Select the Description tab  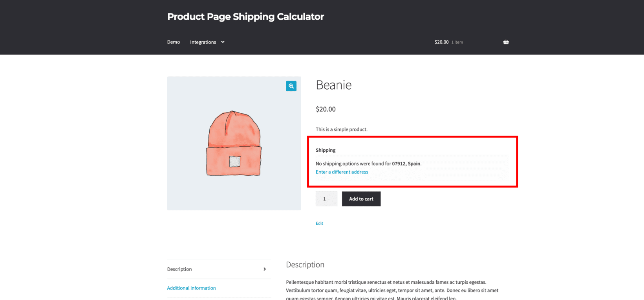pyautogui.click(x=179, y=269)
